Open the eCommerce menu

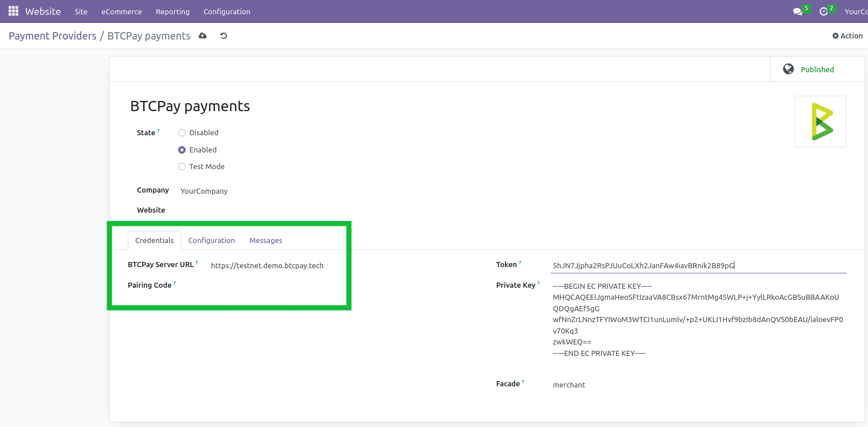pyautogui.click(x=122, y=11)
